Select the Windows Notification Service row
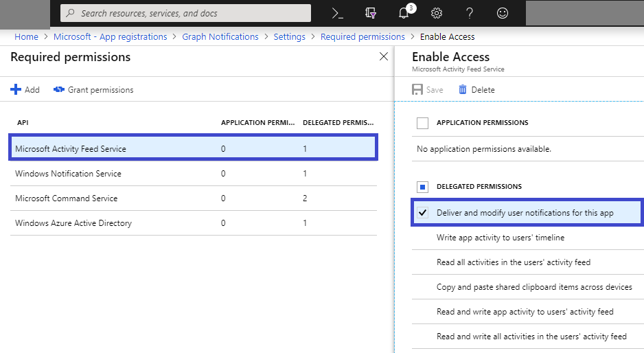 tap(69, 174)
